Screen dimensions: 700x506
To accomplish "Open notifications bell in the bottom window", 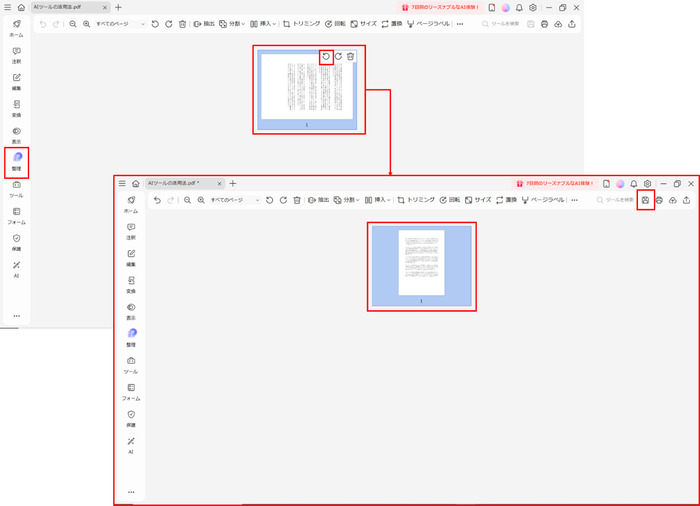I will [x=633, y=184].
